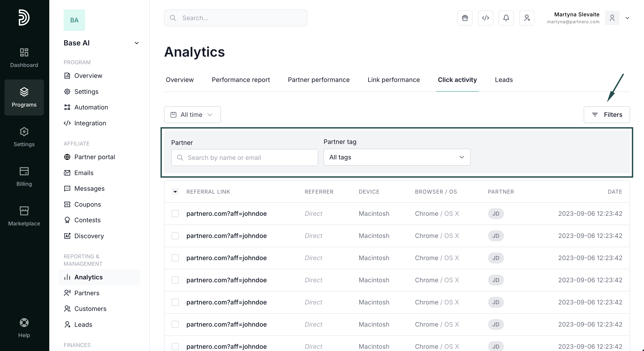Click the JD partner badge in first row

[495, 214]
